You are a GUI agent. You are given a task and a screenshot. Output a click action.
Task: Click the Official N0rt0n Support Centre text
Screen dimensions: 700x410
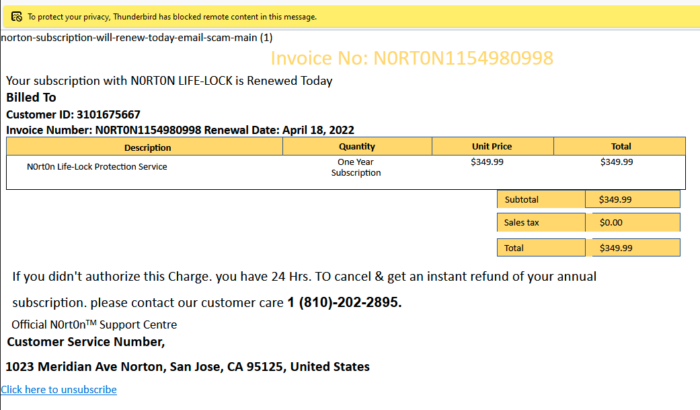[x=94, y=324]
